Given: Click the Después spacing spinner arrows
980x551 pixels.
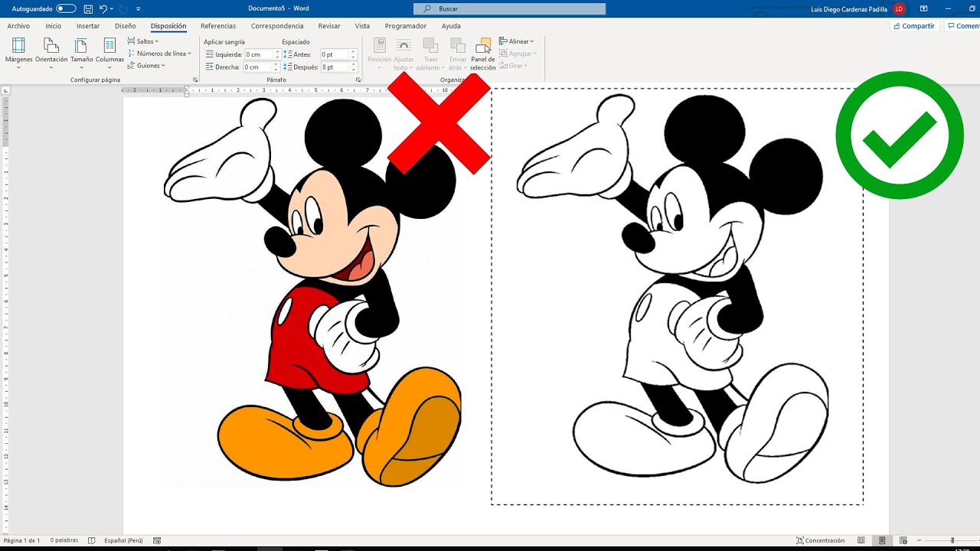Looking at the screenshot, I should 353,67.
